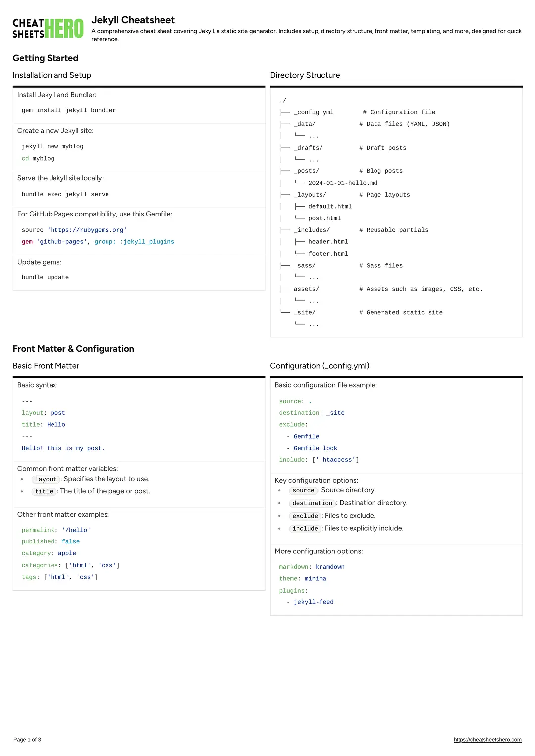The image size is (535, 756).
Task: Select the _config.yml entry in directory tree
Action: 314,112
